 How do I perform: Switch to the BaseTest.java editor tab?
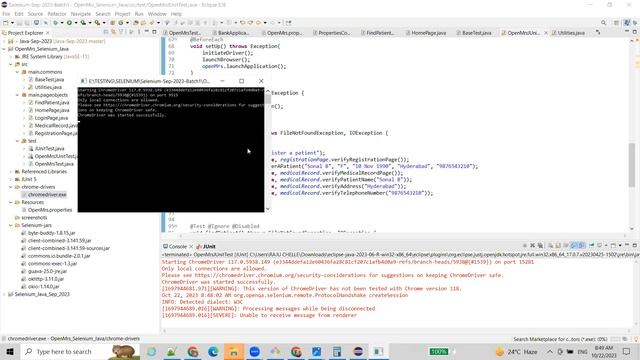point(473,33)
